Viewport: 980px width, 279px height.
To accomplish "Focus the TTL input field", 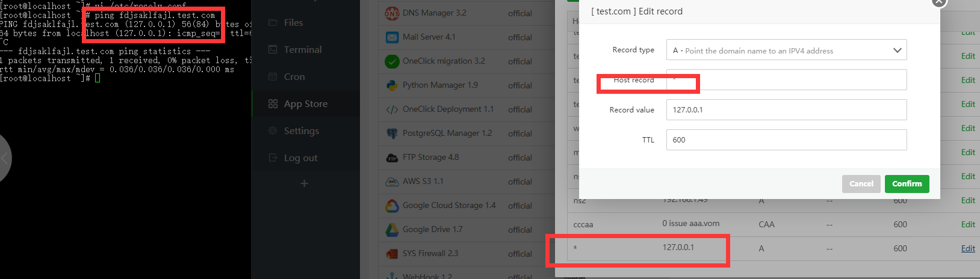I will [786, 140].
